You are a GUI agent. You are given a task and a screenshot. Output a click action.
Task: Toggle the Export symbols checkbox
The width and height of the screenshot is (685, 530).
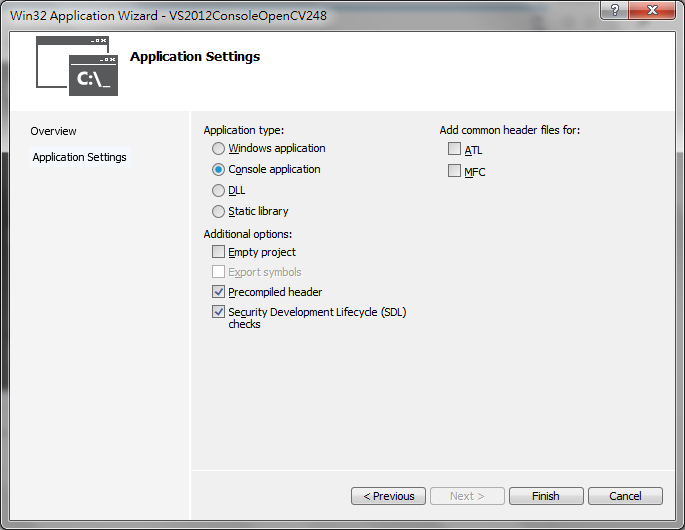coord(218,272)
